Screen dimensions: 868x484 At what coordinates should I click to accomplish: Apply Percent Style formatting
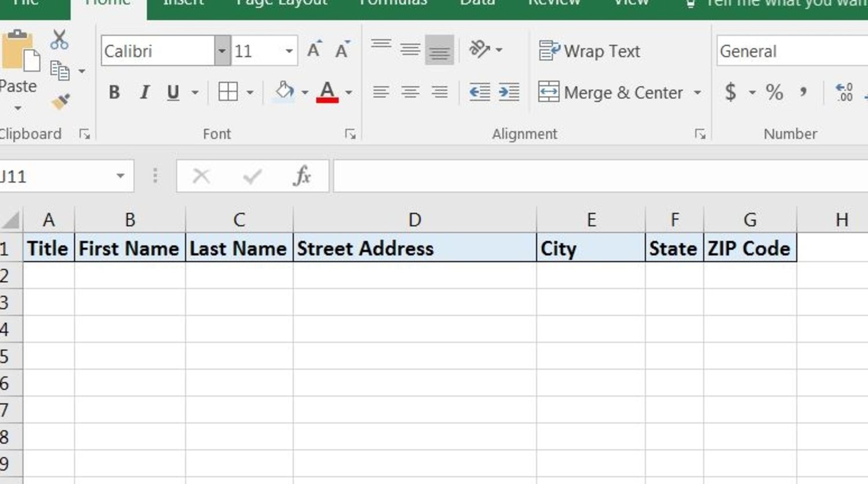pos(775,91)
